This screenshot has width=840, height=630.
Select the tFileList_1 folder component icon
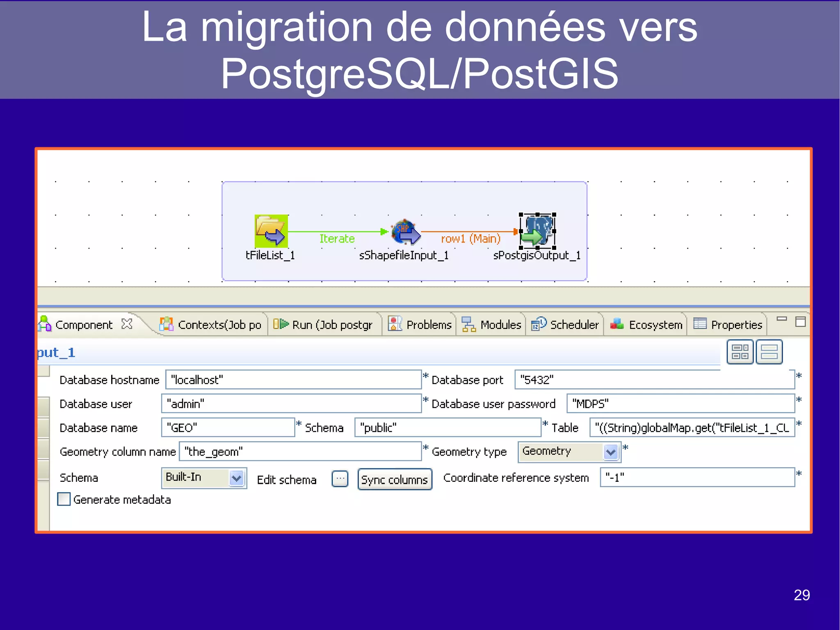coord(271,231)
